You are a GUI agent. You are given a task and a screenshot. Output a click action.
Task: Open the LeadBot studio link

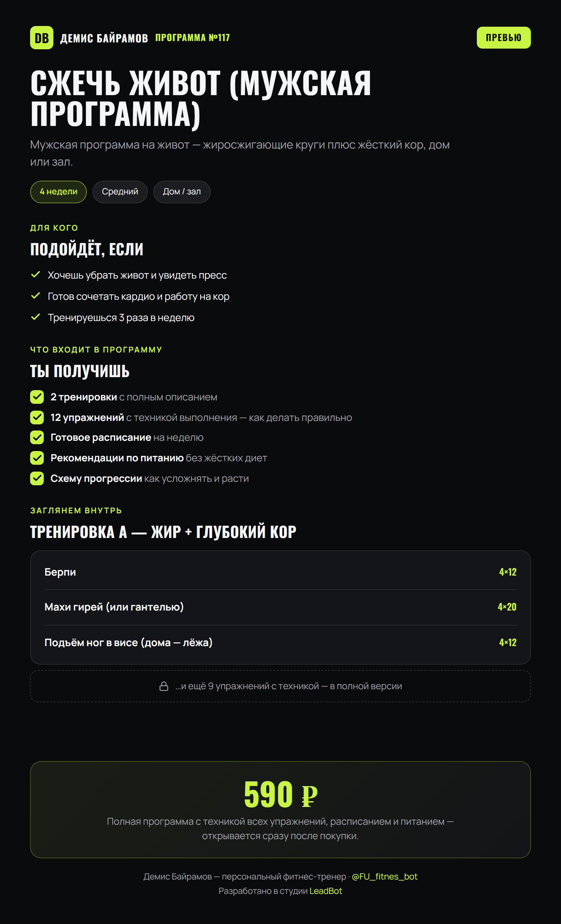(x=326, y=890)
